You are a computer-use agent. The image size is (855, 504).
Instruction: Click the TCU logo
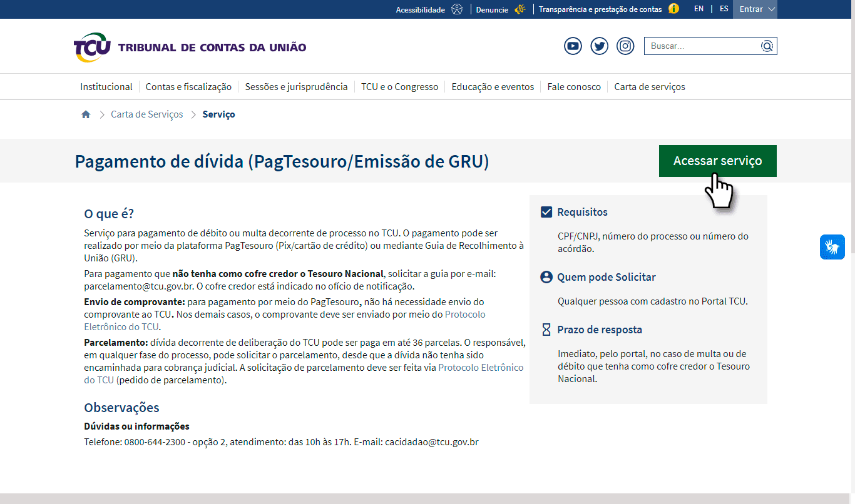(x=92, y=47)
